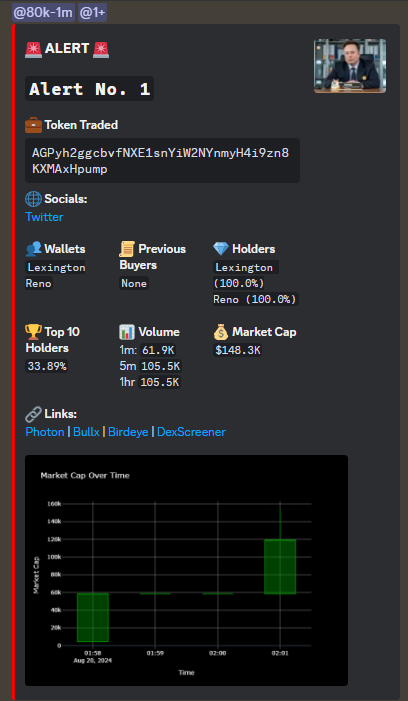408x701 pixels.
Task: Select the Lexington wallet name under Wallets
Action: point(56,267)
